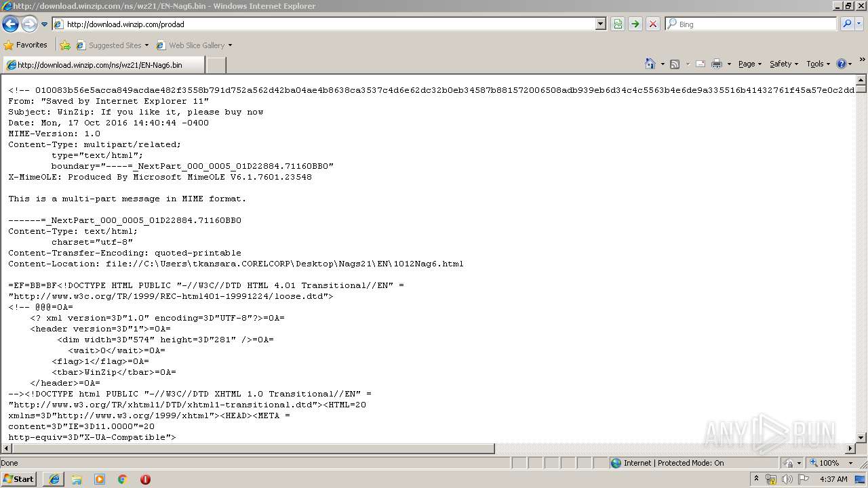Screen dimensions: 868x488
Task: Click the Done status text
Action: click(x=9, y=463)
